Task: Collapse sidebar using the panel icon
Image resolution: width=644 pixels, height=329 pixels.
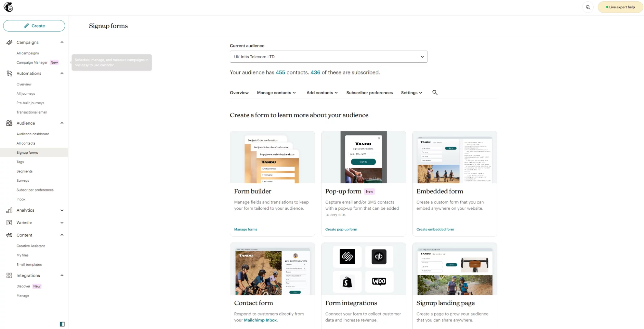Action: [62, 324]
